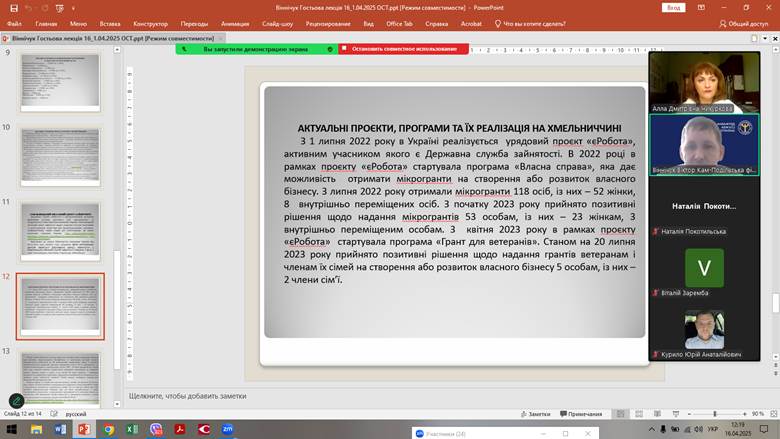The image size is (780, 439).
Task: Stop sharing with the red Остановить button
Action: click(397, 48)
